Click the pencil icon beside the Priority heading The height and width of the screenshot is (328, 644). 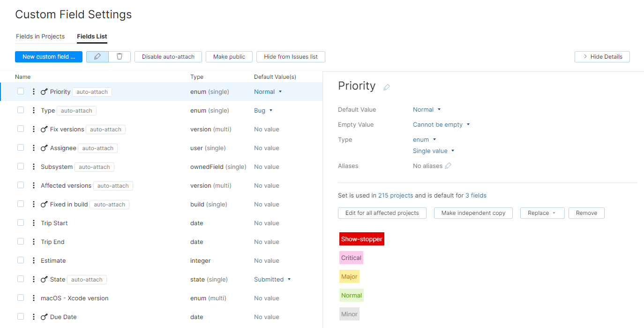[387, 86]
